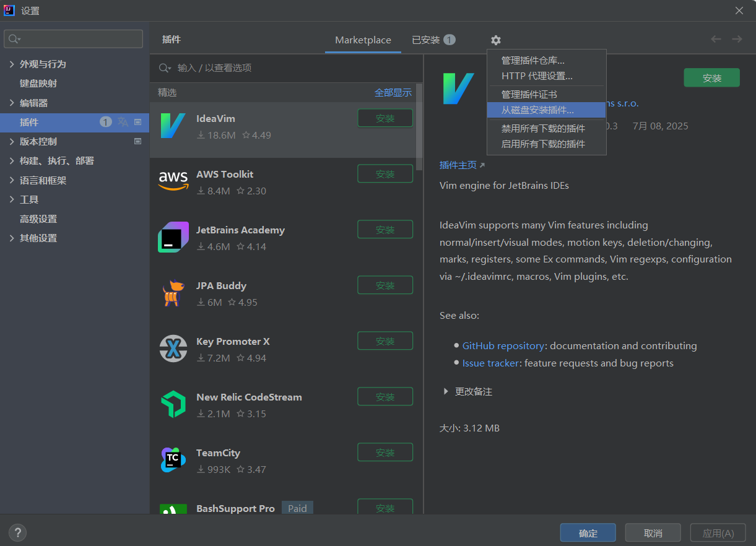Image resolution: width=756 pixels, height=546 pixels.
Task: Install the JetBrains Academy plugin
Action: pyautogui.click(x=385, y=230)
